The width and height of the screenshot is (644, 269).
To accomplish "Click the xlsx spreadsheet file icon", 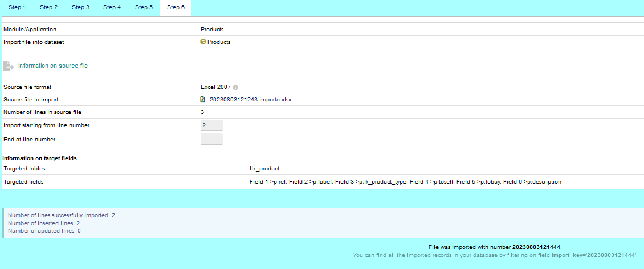I will (202, 99).
